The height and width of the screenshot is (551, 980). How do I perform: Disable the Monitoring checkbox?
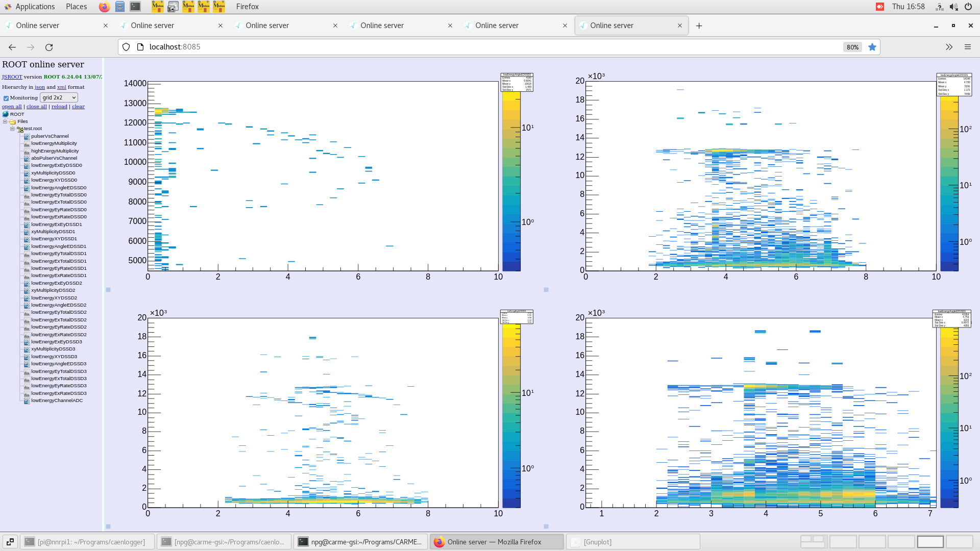coord(6,97)
